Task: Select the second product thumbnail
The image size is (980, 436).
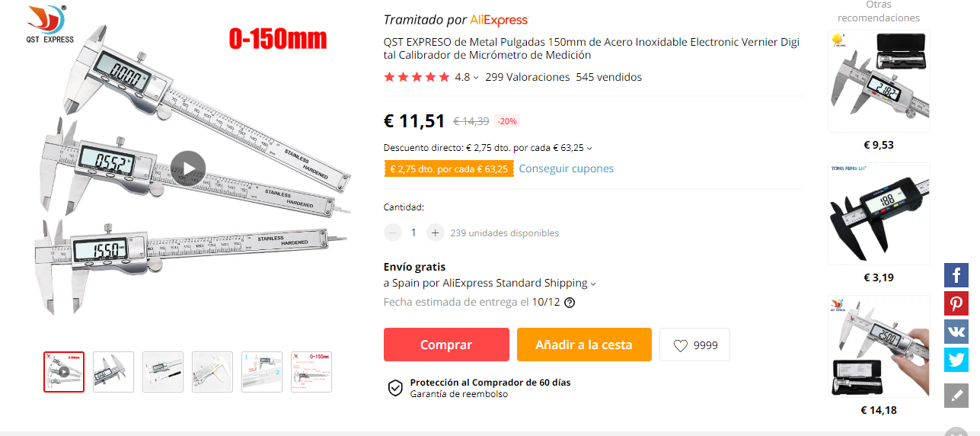Action: (x=113, y=372)
